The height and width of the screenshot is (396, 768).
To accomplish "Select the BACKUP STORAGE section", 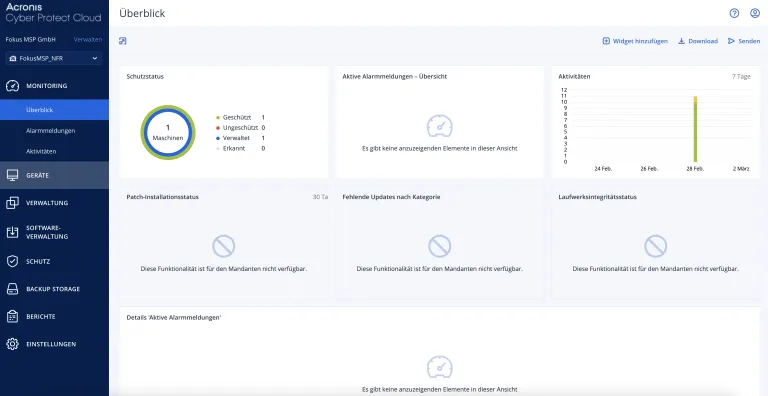I will coord(54,289).
